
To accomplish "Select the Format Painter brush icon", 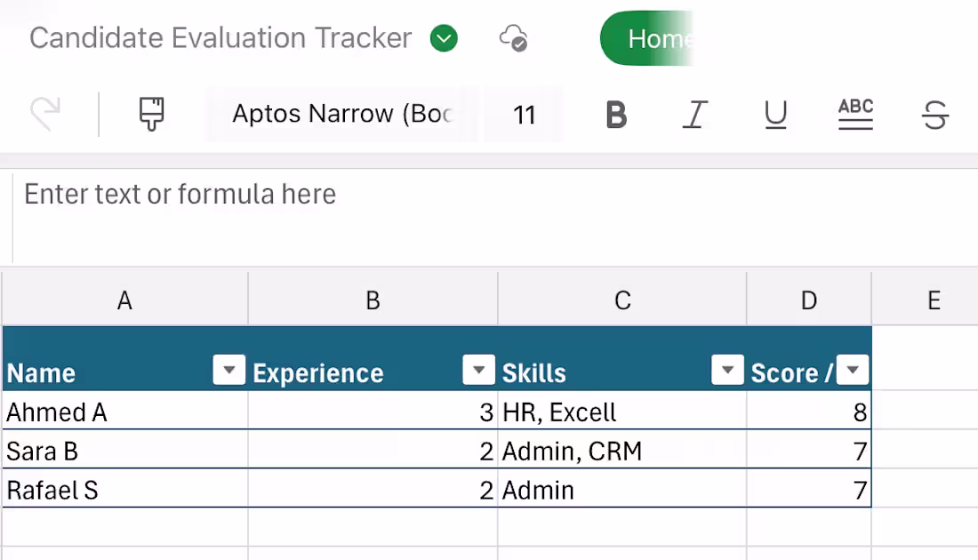I will point(152,115).
